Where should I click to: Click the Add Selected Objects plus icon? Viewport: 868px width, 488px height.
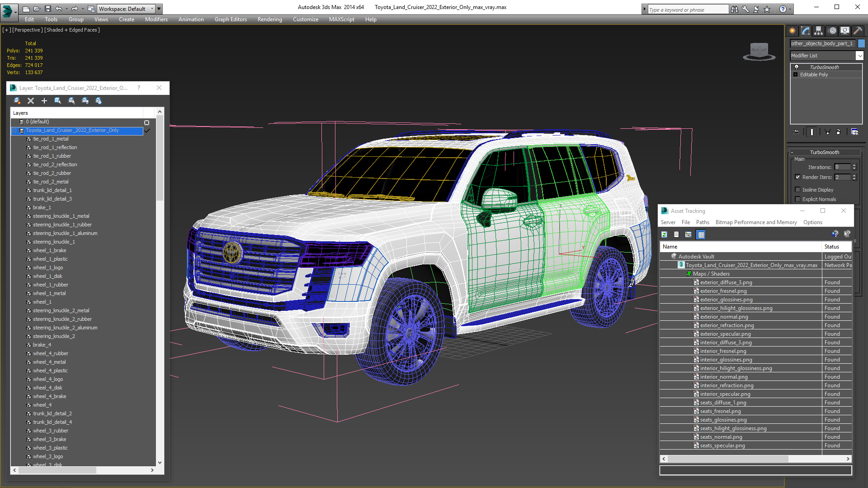click(x=44, y=101)
